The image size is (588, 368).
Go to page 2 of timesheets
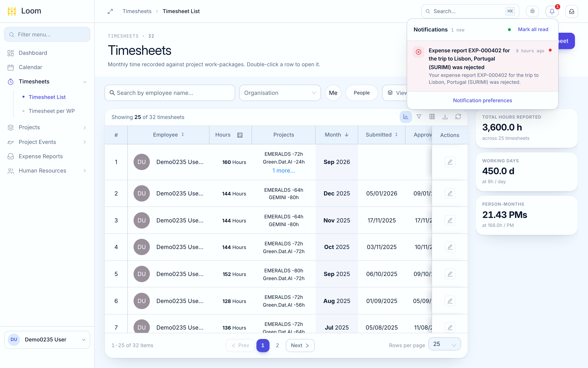[x=277, y=345]
